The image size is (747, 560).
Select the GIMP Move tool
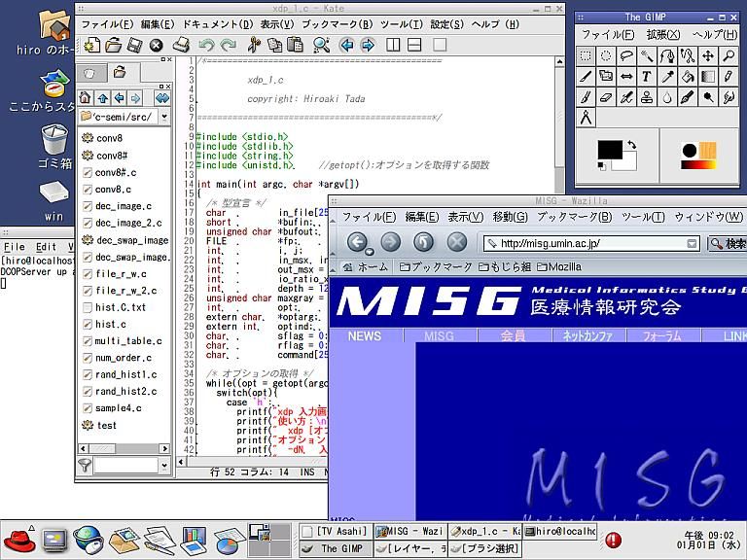(x=708, y=56)
